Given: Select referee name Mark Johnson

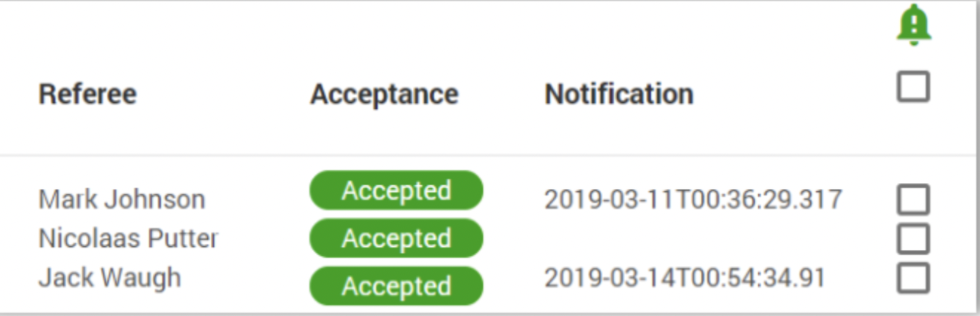Looking at the screenshot, I should pos(122,199).
